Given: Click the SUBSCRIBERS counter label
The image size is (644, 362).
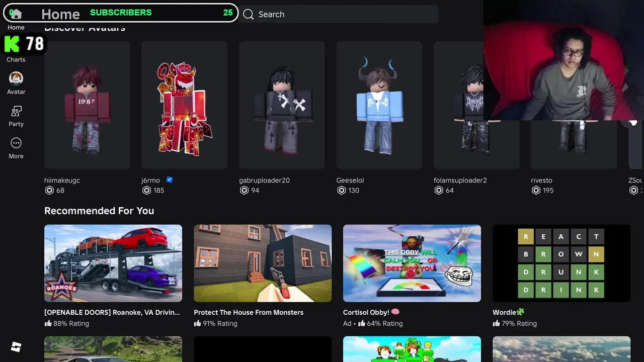Looking at the screenshot, I should [121, 13].
